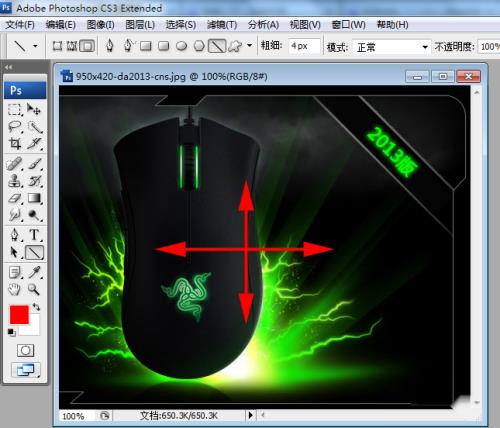Choose Freeform Pen tool in options bar
Image resolution: width=500 pixels, height=428 pixels.
pos(128,46)
